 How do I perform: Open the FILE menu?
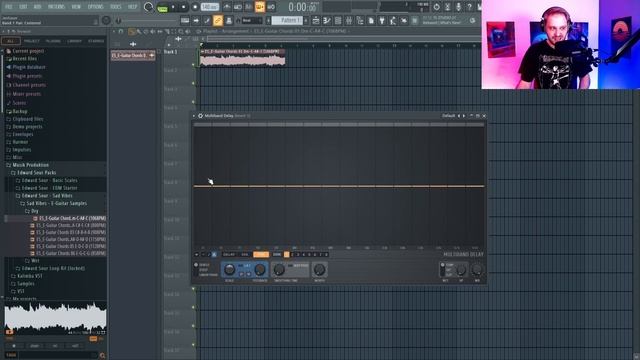(x=9, y=7)
